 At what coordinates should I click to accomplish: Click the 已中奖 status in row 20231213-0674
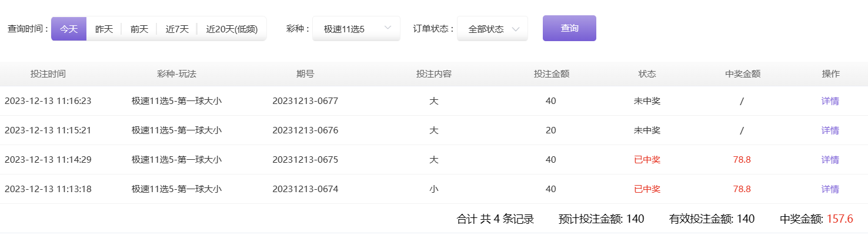pos(647,189)
